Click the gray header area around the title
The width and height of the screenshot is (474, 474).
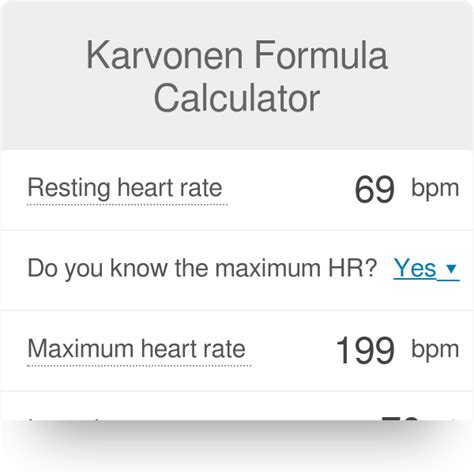(237, 75)
